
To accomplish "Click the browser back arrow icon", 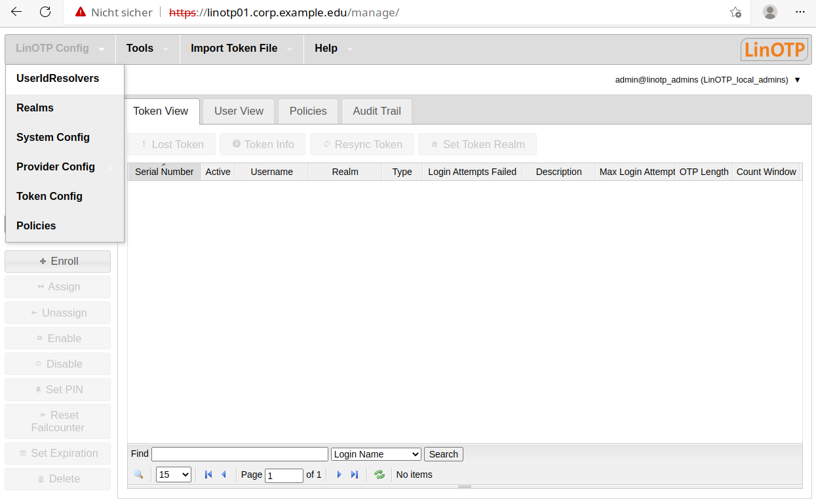I will pyautogui.click(x=16, y=12).
